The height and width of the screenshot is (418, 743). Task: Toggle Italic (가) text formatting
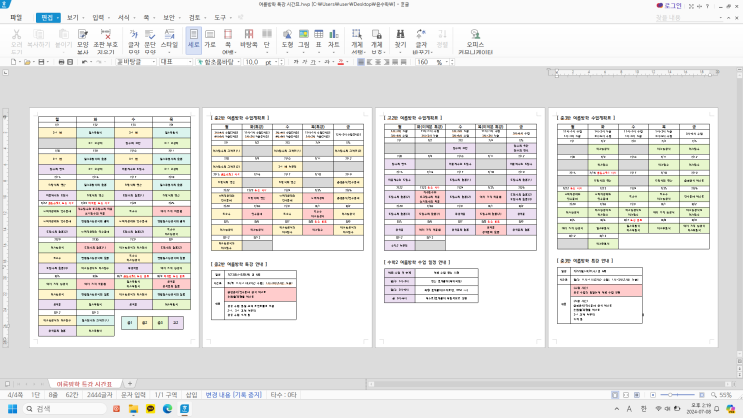point(304,62)
